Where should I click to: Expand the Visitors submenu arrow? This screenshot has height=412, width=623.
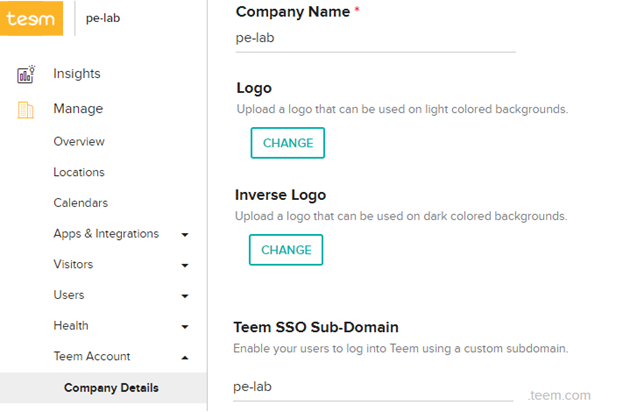click(x=185, y=266)
